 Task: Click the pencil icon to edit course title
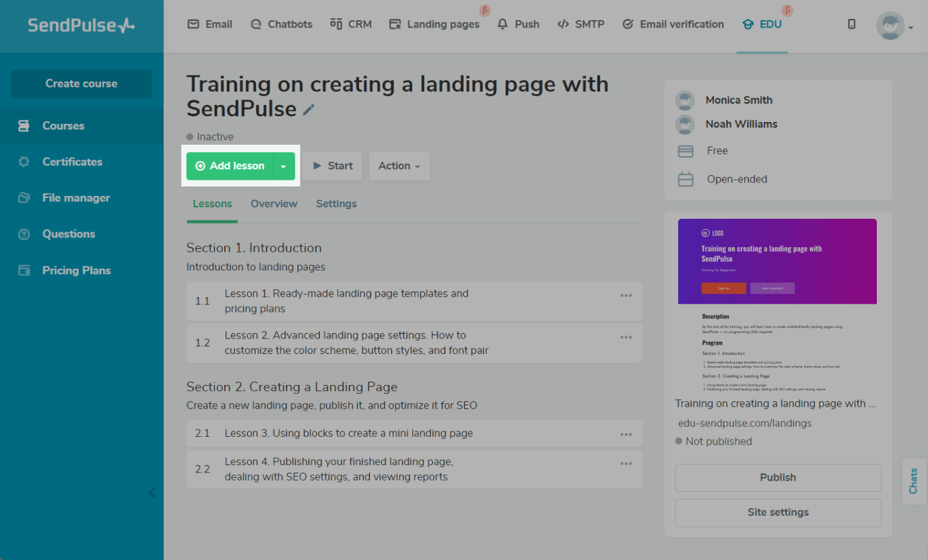pyautogui.click(x=308, y=110)
